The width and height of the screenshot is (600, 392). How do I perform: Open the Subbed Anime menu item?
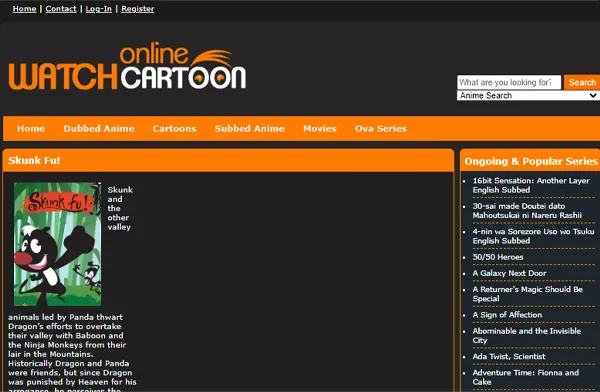tap(249, 129)
